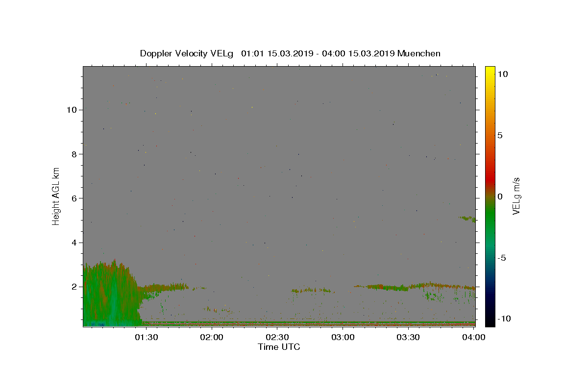
Task: Click the colorbar label '0'
Action: point(500,196)
